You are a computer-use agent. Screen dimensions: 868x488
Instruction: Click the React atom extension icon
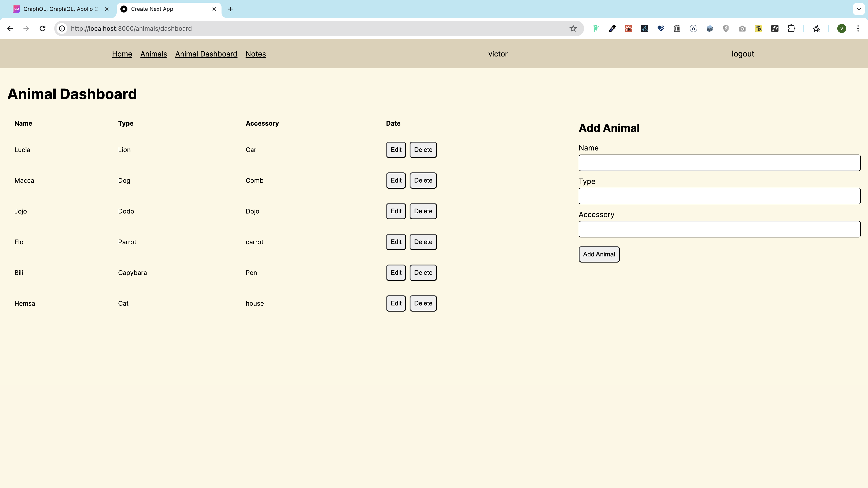628,29
